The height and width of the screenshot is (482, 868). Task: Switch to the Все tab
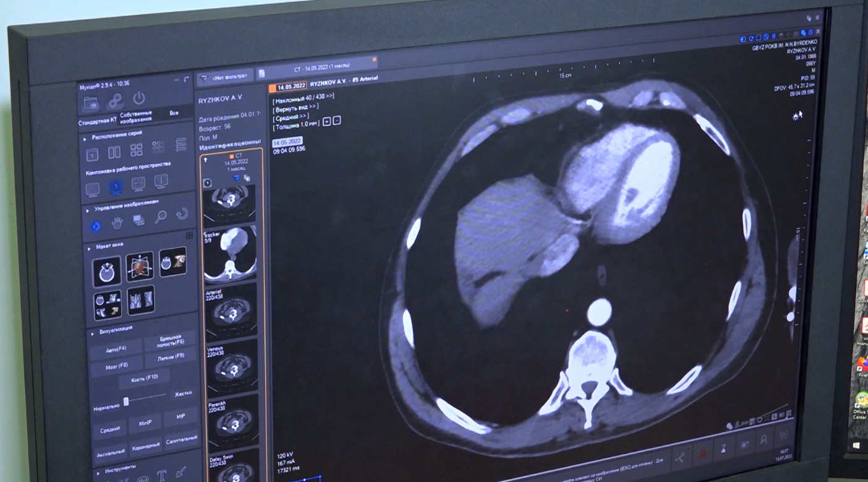tap(174, 113)
